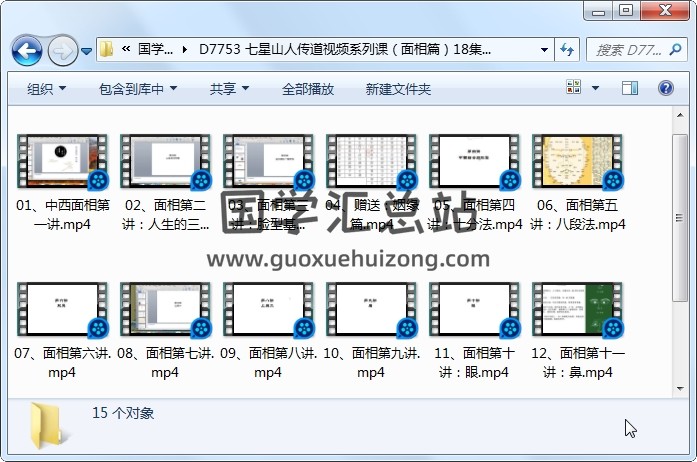The height and width of the screenshot is (462, 697).
Task: Select video thumbnail 07、面相第六讲
Action: click(x=62, y=309)
